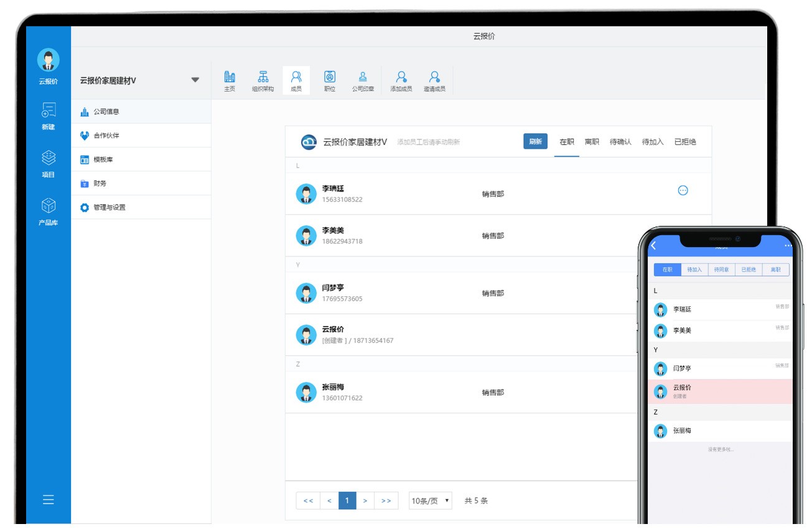Select 合作伙伴 in the left menu

pos(106,136)
